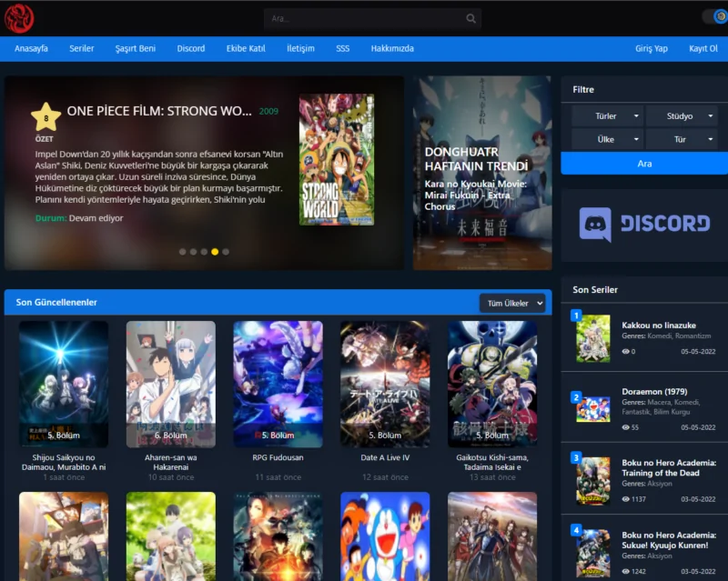Click the Kayıt Ol link

(703, 48)
